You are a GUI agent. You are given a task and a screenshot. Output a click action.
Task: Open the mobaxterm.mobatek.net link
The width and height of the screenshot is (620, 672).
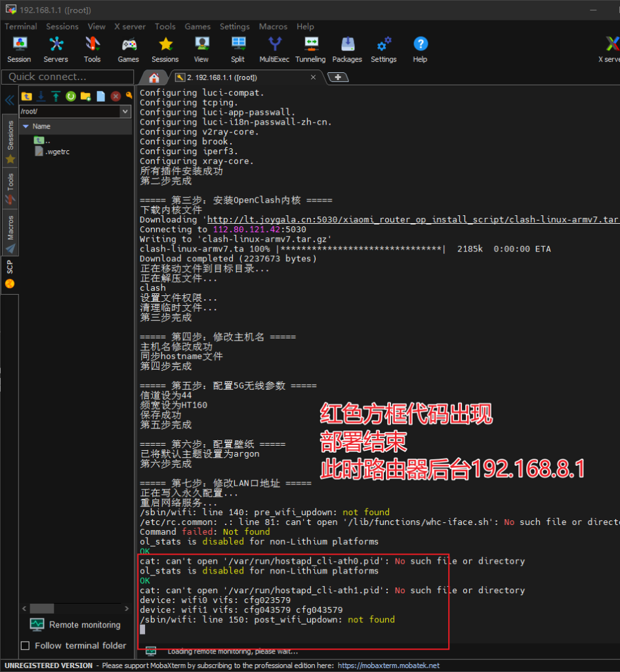388,665
